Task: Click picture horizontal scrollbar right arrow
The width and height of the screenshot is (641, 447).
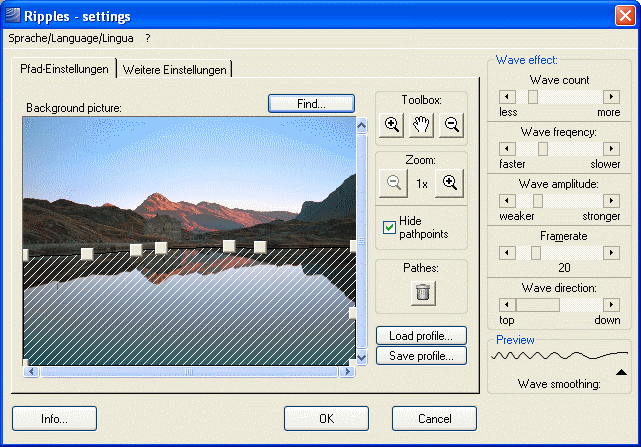Action: (347, 372)
